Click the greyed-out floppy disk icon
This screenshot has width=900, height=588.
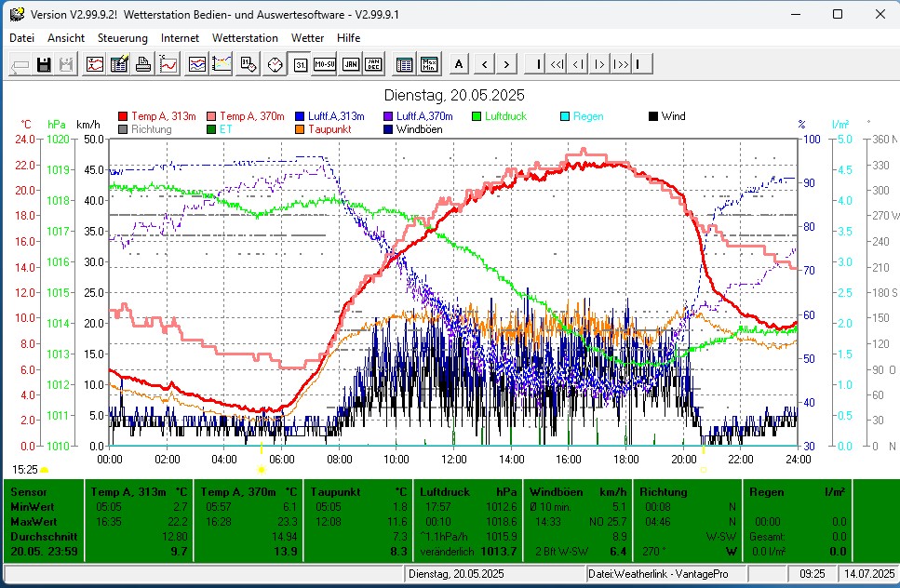pyautogui.click(x=66, y=64)
